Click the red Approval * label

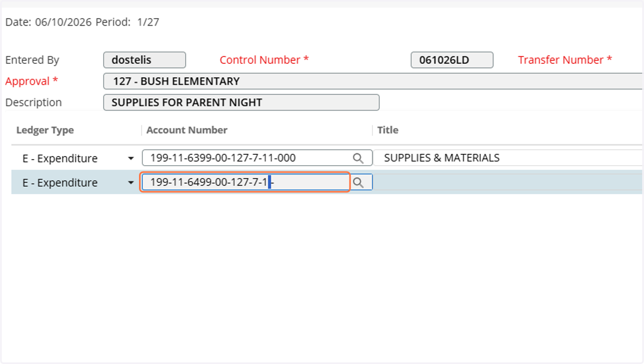click(31, 81)
